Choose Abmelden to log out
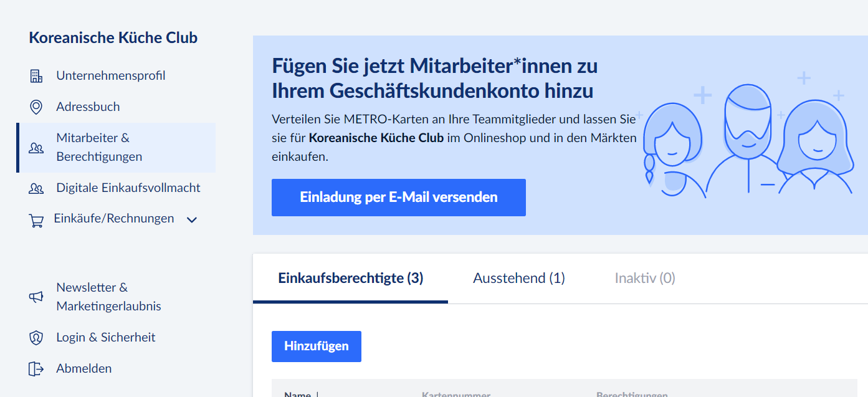Viewport: 868px width, 397px height. (84, 368)
